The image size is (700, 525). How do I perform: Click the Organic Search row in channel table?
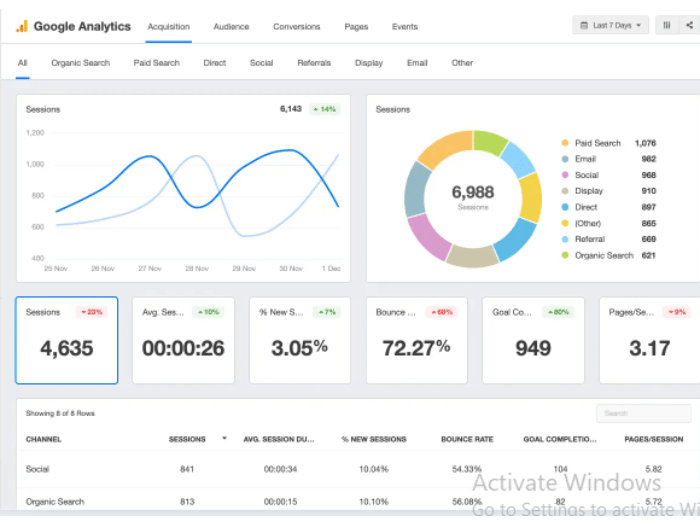pos(358,501)
